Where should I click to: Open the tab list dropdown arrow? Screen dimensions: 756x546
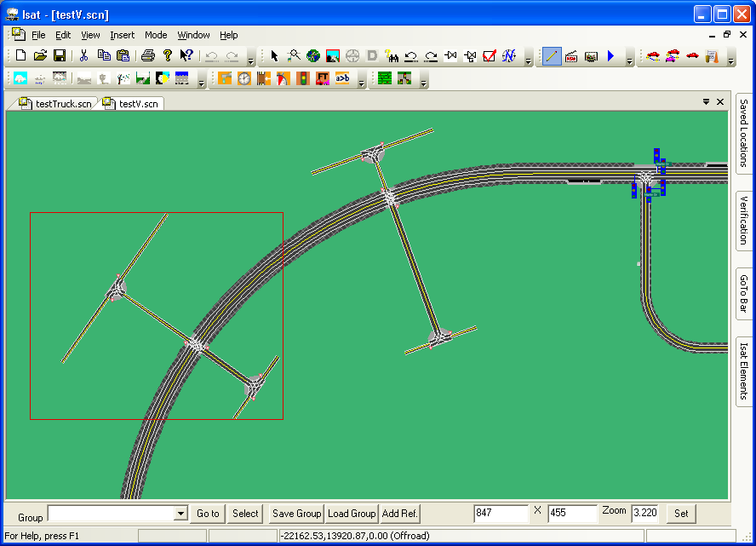[706, 102]
